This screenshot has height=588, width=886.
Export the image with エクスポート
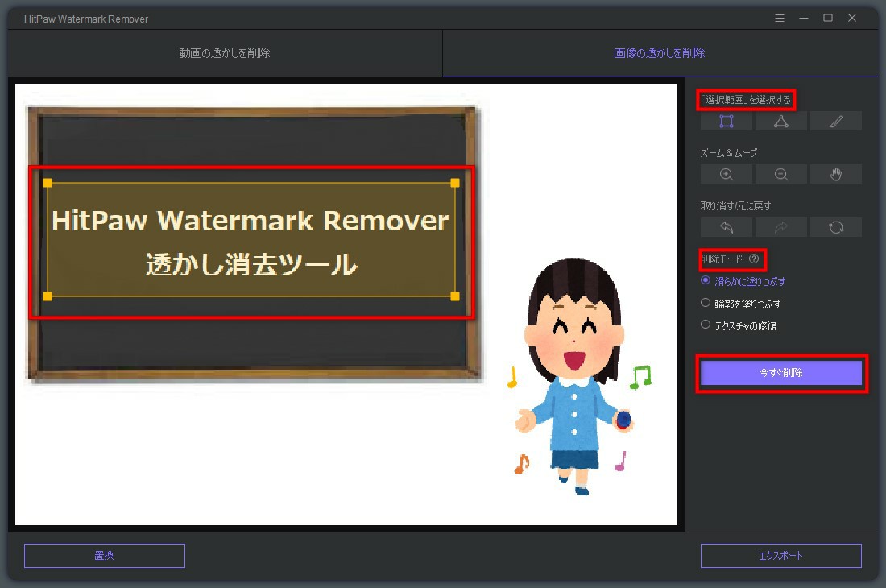[x=780, y=555]
